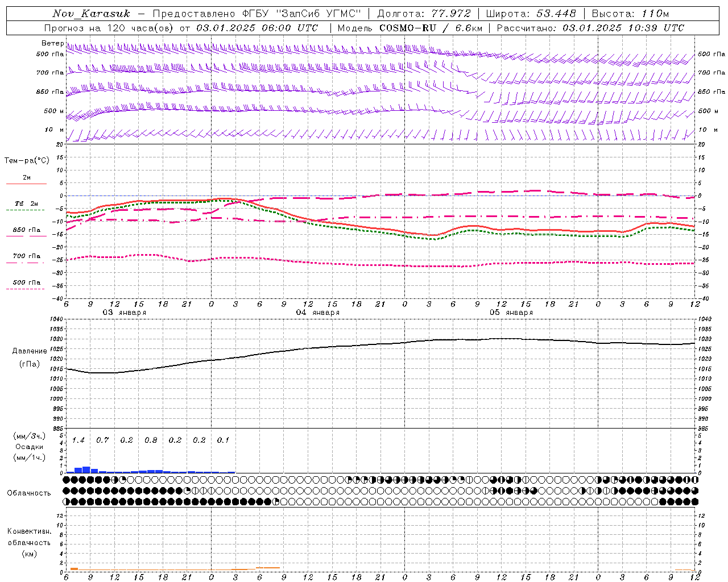The image size is (728, 582).
Task: Click the "Облачность" cloud cover label
Action: click(29, 493)
